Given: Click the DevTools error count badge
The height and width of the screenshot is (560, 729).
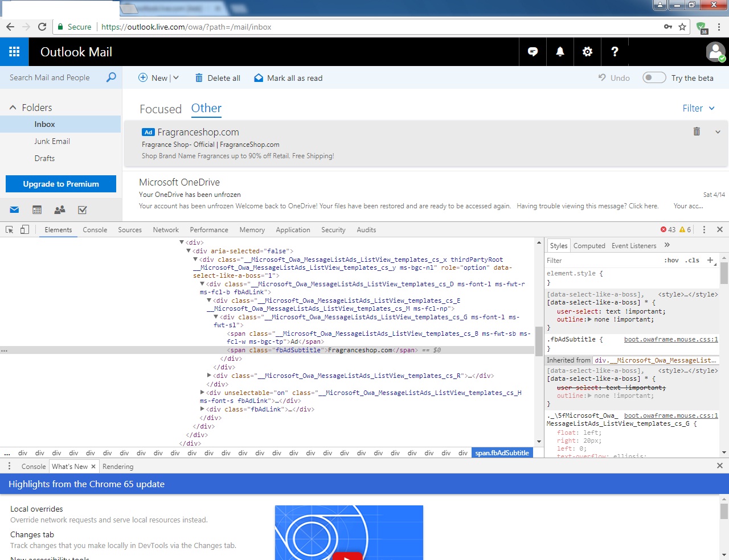Looking at the screenshot, I should (668, 230).
